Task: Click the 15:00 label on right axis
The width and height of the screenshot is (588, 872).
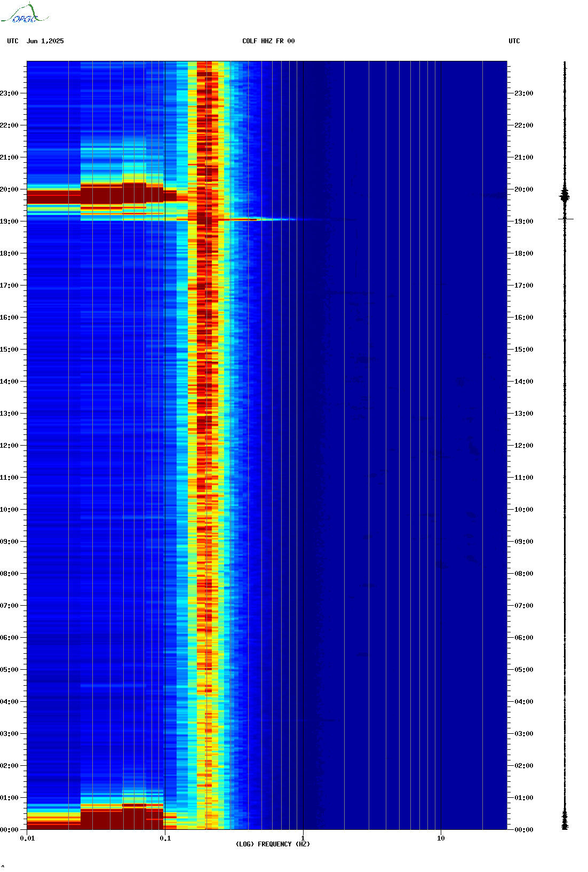Action: tap(524, 350)
